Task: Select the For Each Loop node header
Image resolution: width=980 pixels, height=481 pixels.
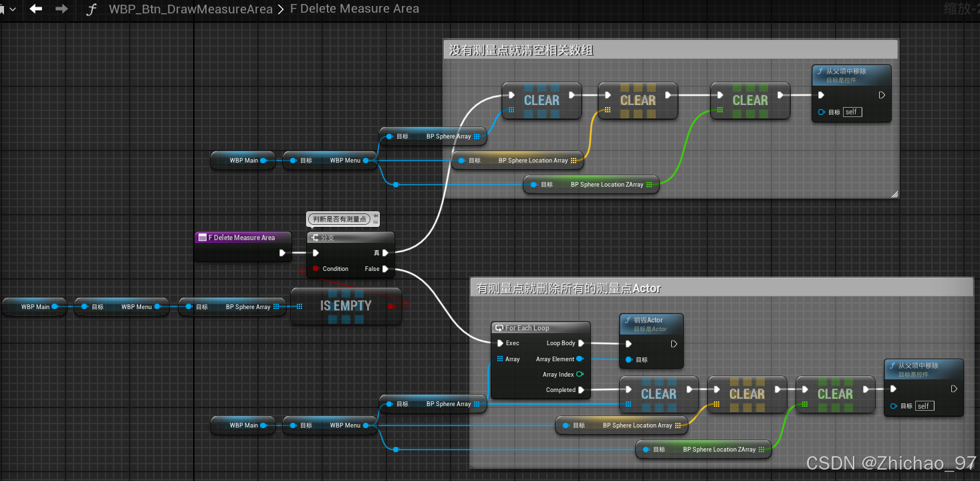Action: point(541,328)
